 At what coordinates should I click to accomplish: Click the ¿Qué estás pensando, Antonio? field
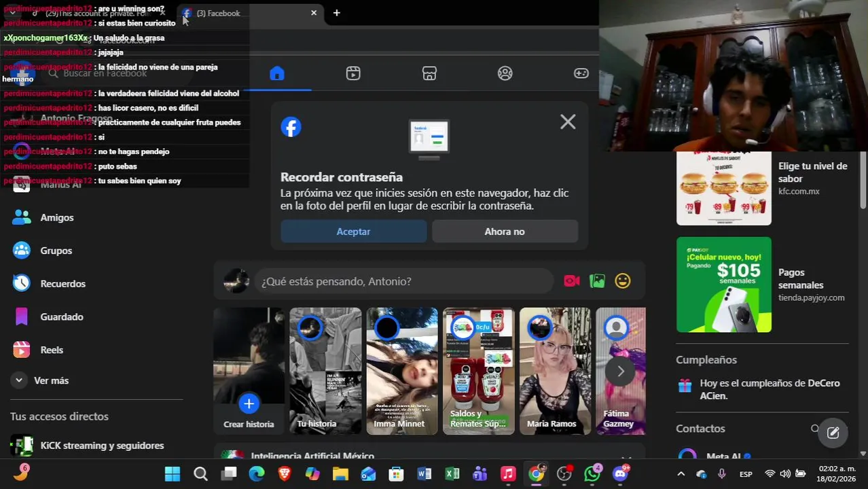[x=404, y=281]
